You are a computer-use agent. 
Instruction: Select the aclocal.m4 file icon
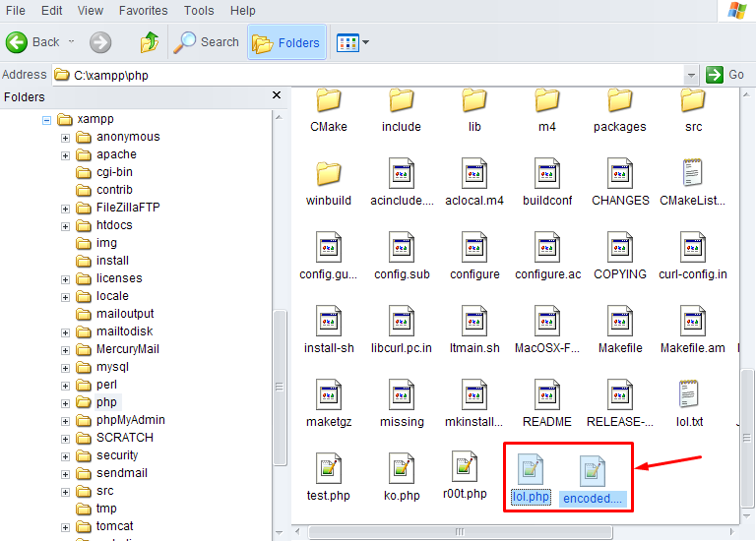click(474, 173)
